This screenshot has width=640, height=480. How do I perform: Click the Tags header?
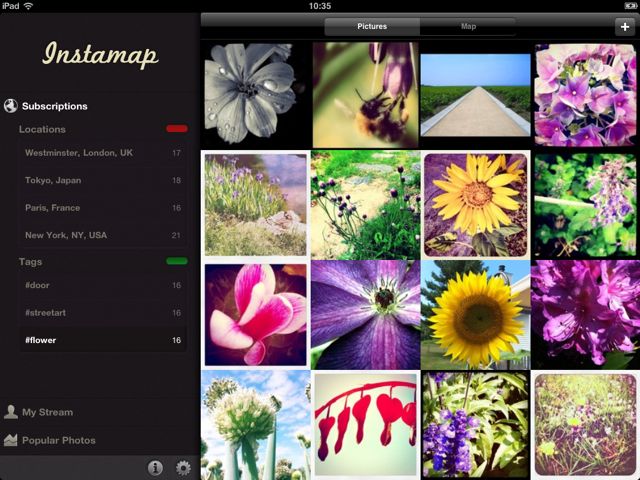pos(30,262)
